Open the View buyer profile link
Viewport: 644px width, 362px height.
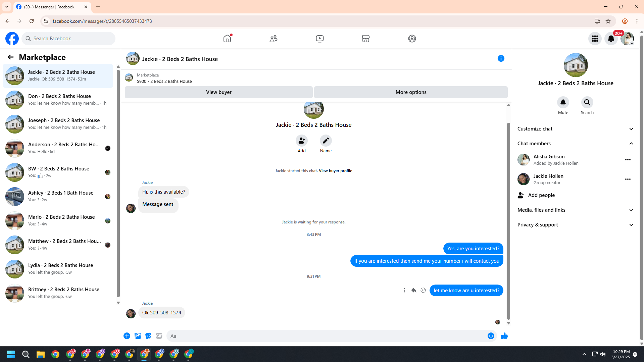click(335, 171)
